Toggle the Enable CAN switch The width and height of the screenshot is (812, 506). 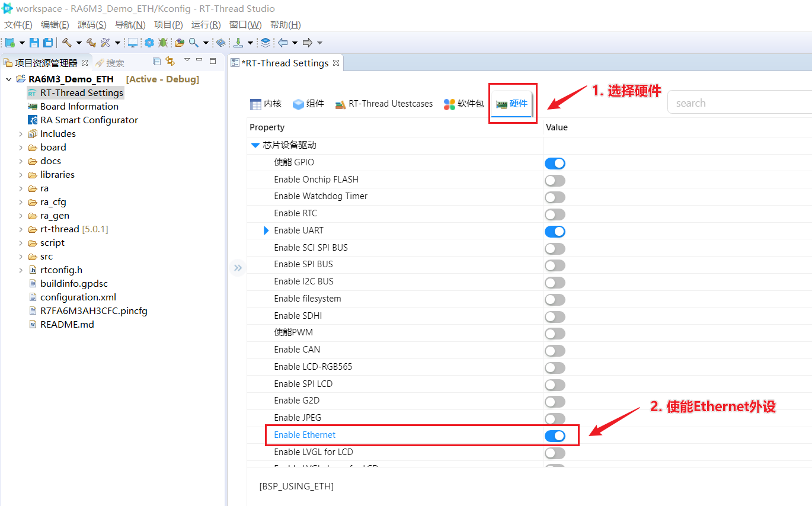(x=555, y=351)
